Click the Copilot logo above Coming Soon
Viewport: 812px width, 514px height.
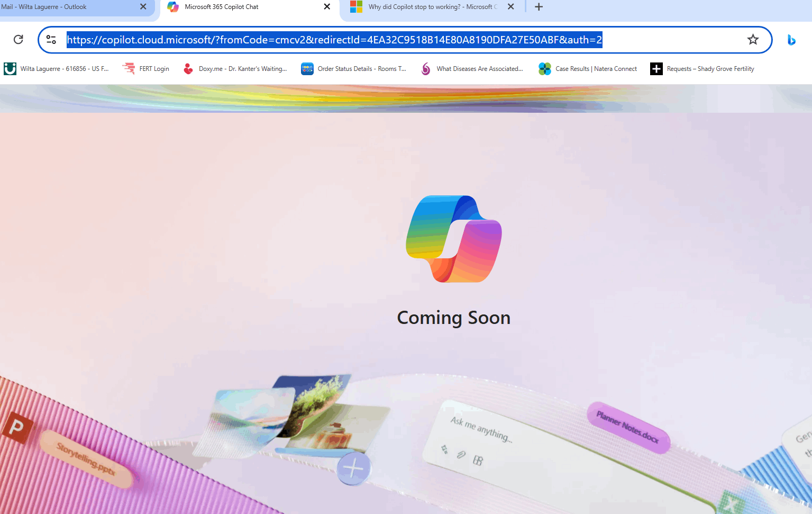point(454,239)
